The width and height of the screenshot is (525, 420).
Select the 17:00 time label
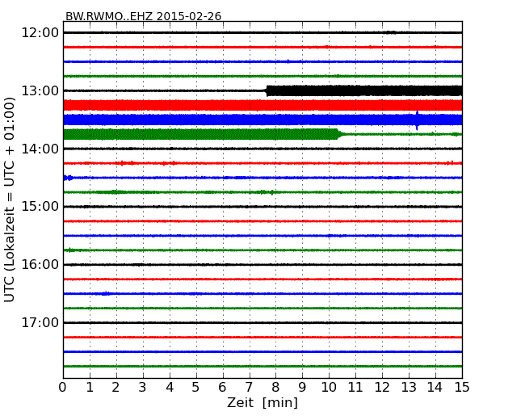tap(40, 322)
